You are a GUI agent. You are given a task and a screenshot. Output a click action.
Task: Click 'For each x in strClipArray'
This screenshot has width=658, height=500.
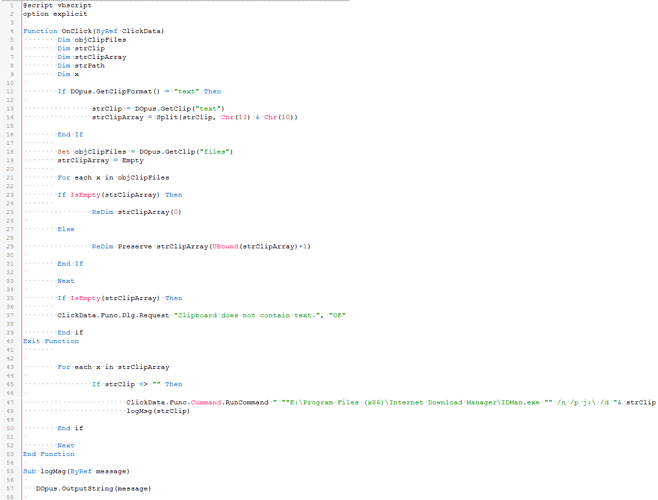click(113, 367)
